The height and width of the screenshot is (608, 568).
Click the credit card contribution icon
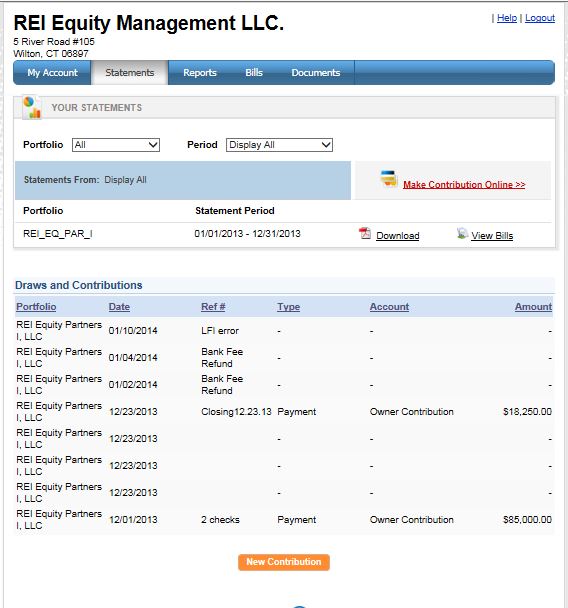388,178
